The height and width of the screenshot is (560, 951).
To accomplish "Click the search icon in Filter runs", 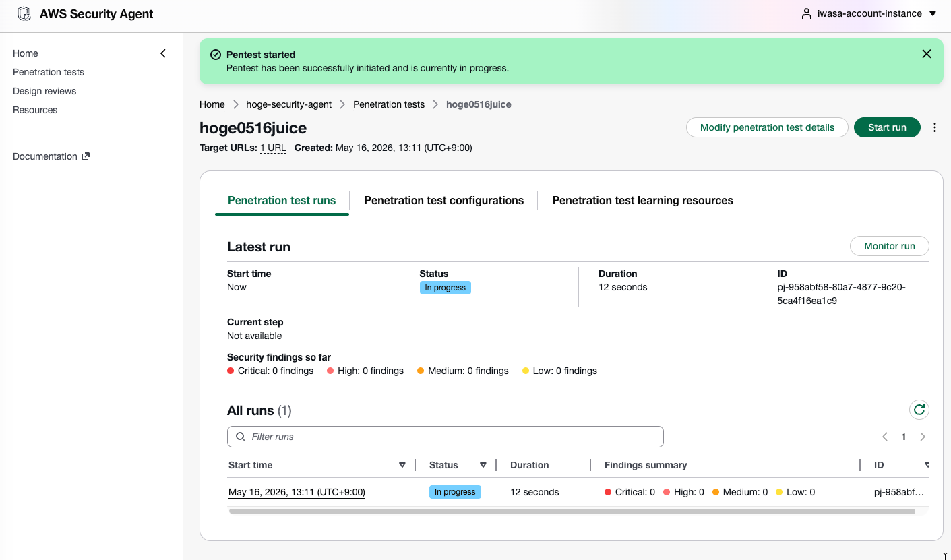I will point(241,437).
